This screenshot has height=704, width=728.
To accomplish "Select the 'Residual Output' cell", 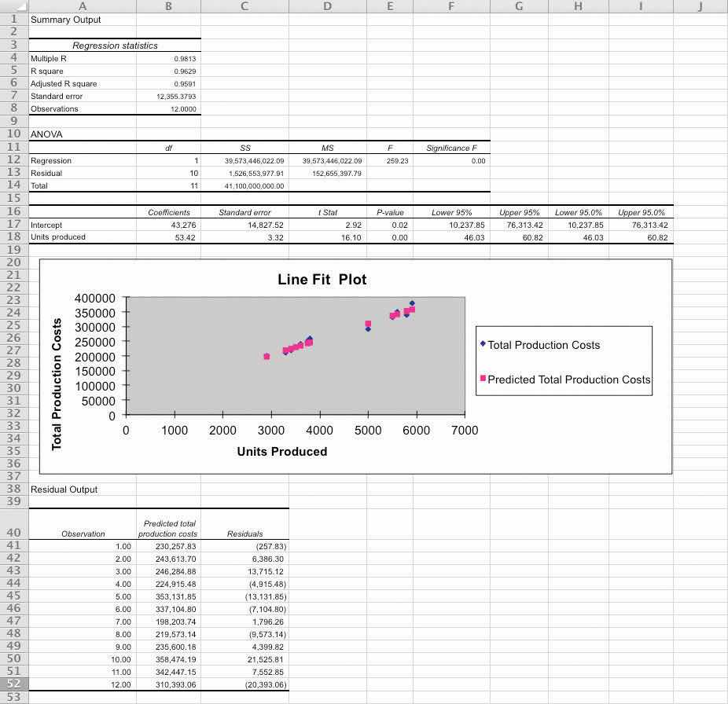I will coord(64,489).
